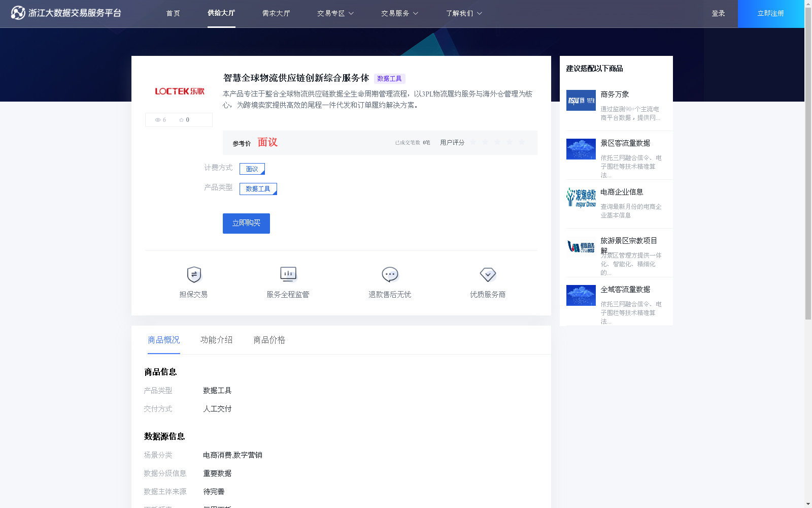Screen dimensions: 812x508
Task: Click the 优质服务商 diamond icon
Action: [x=488, y=274]
